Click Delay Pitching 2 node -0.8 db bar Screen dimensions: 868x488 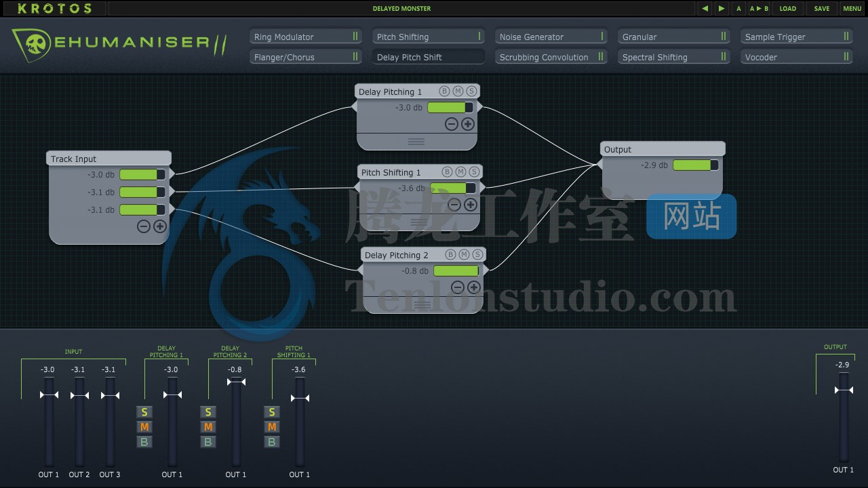456,270
